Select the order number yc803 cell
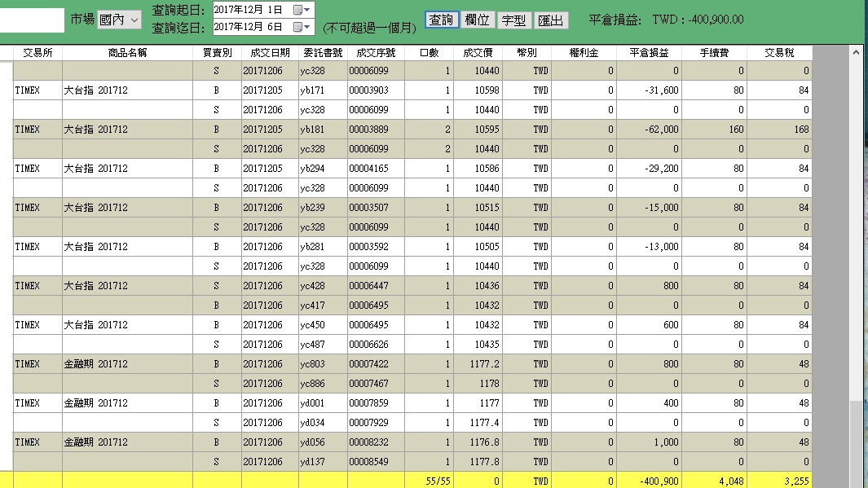868x488 pixels. click(323, 364)
